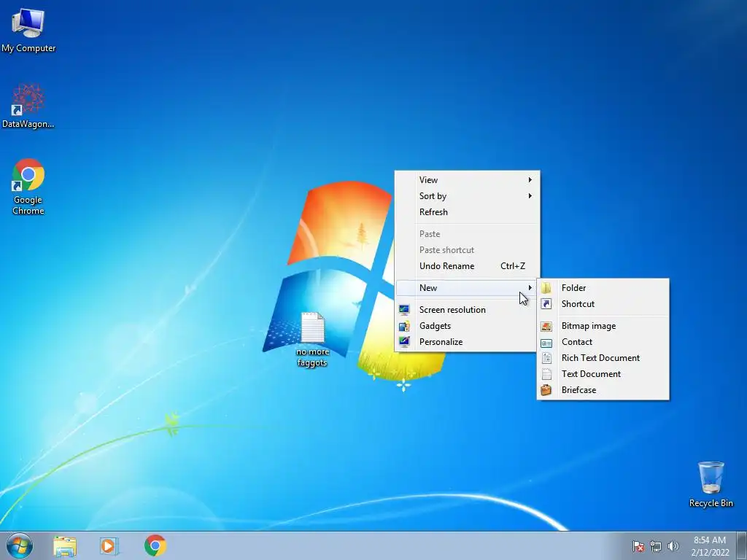
Task: Choose Undo Rename in the context menu
Action: click(x=468, y=266)
